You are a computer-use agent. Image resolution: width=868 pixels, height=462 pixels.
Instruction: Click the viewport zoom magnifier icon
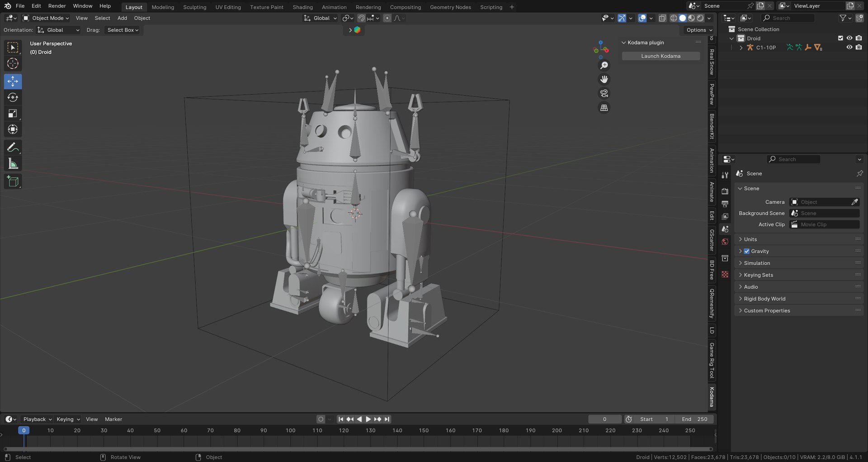pyautogui.click(x=604, y=66)
